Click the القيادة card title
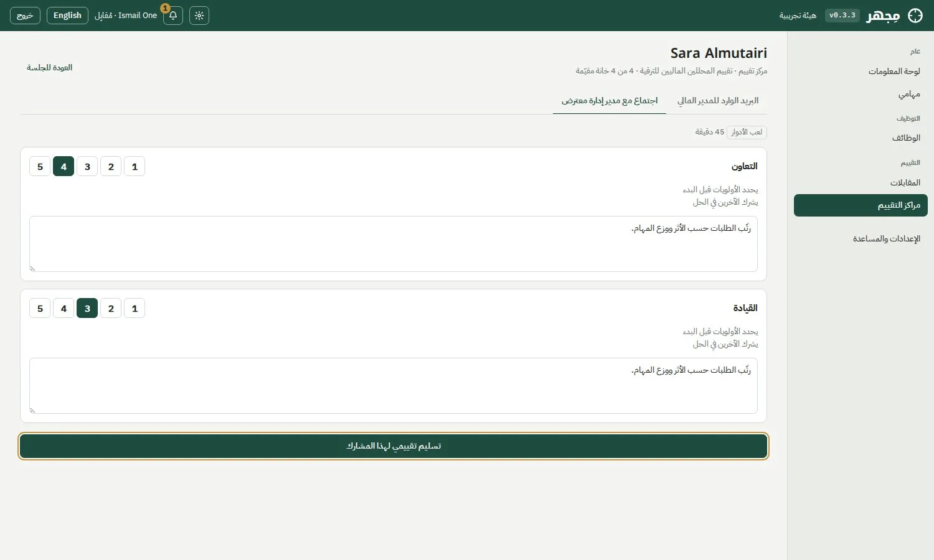 [x=745, y=309]
